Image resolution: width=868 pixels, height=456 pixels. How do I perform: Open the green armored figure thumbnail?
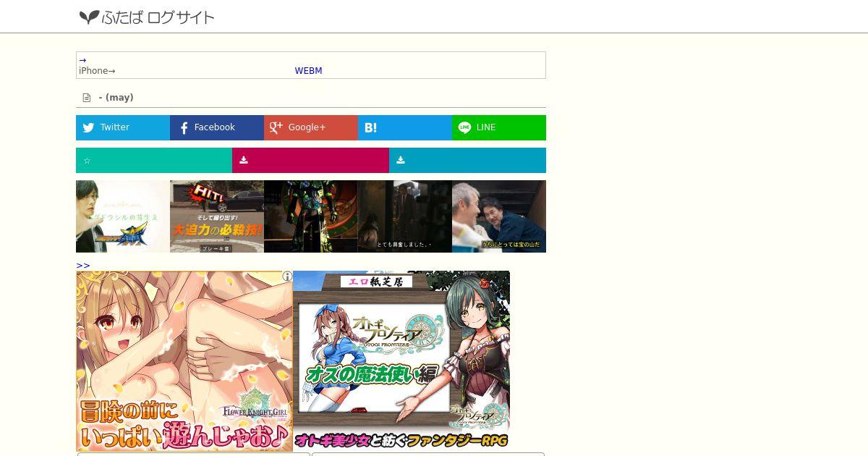[311, 216]
